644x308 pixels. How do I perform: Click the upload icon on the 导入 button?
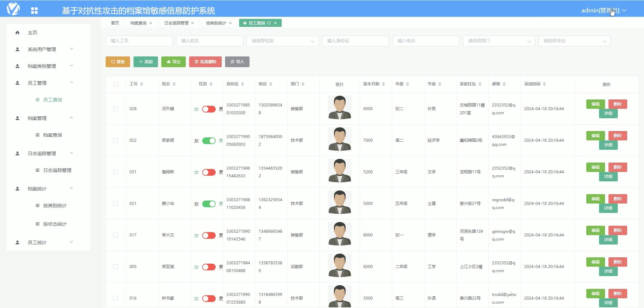[x=232, y=61]
